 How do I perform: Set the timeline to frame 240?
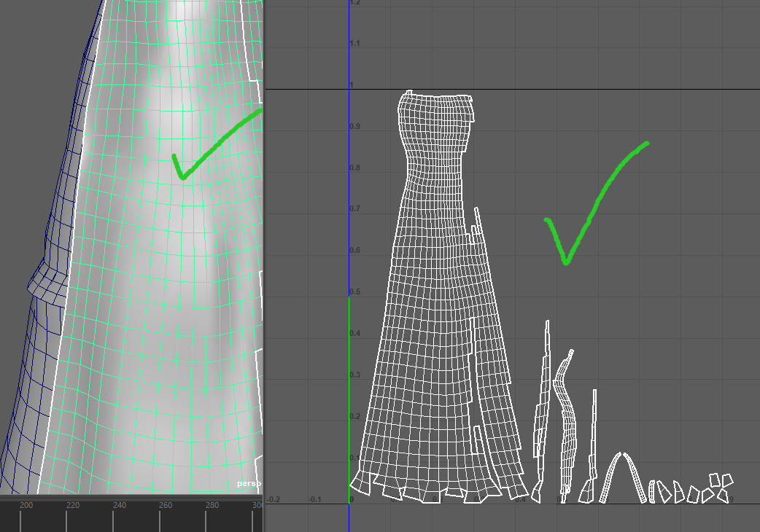(119, 506)
